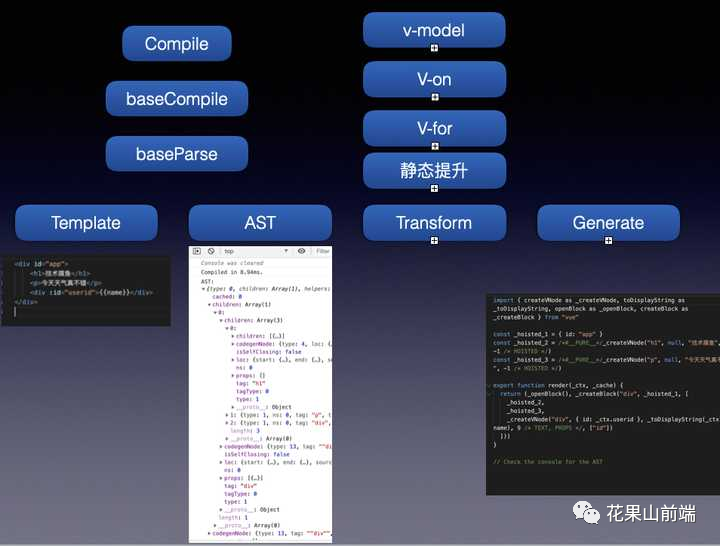This screenshot has width=720, height=546.
Task: Expand codegenNode with type: 4
Action: [233, 344]
